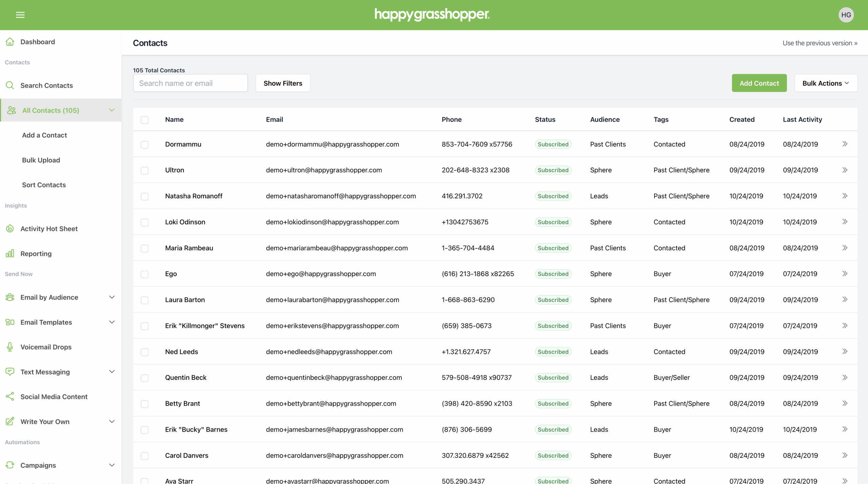Collapse the All Contacts chevron
Image resolution: width=868 pixels, height=484 pixels.
coord(112,110)
